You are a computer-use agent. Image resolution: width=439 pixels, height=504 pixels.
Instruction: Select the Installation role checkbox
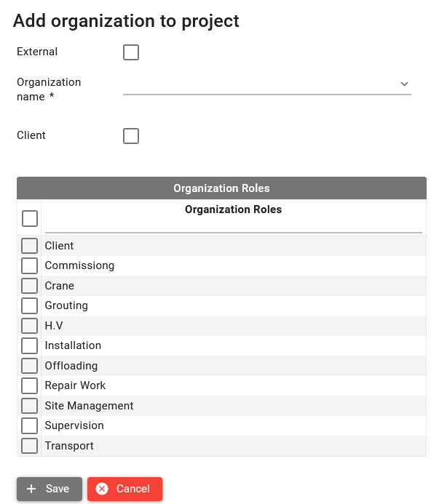click(x=30, y=345)
